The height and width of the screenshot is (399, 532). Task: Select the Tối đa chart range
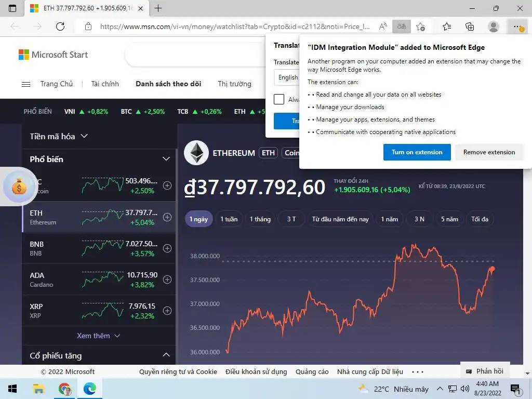point(480,219)
